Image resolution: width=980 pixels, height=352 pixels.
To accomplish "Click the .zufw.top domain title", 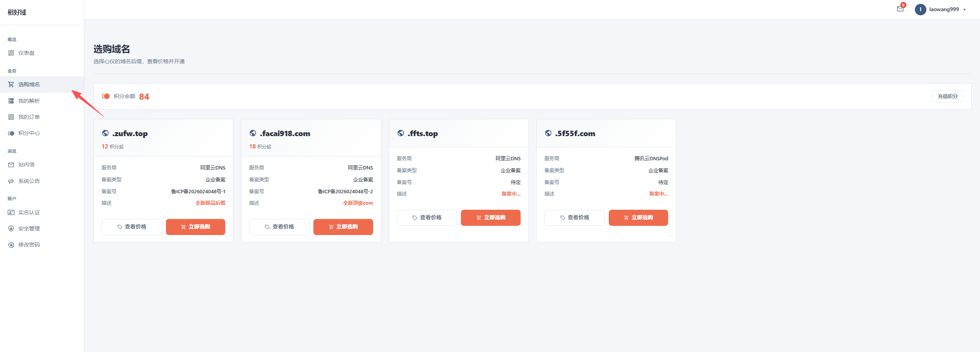I will tap(130, 133).
